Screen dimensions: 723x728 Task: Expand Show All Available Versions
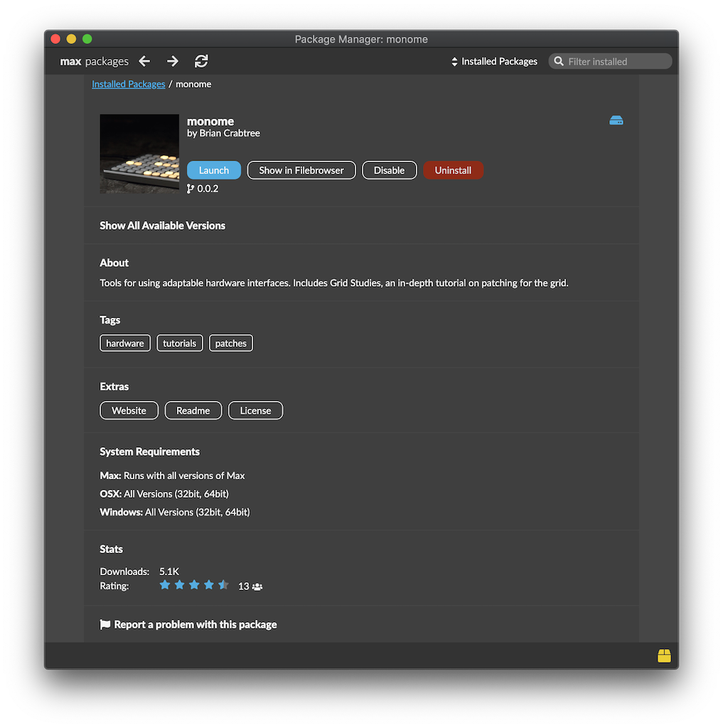(163, 225)
